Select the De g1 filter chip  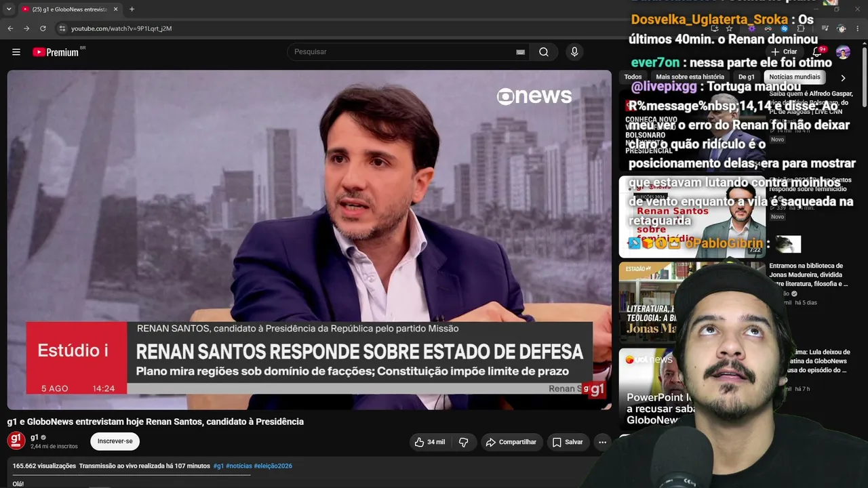coord(746,77)
